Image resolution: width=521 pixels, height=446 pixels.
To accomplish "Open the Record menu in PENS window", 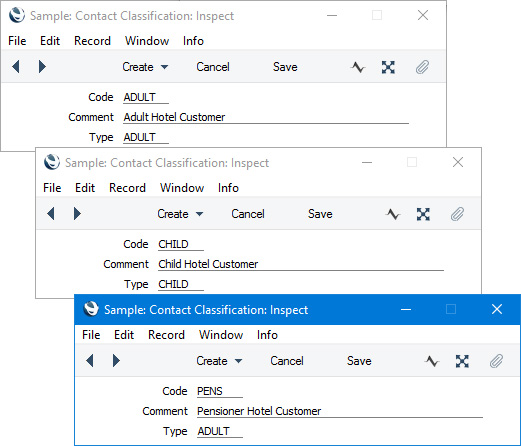I will (x=166, y=335).
